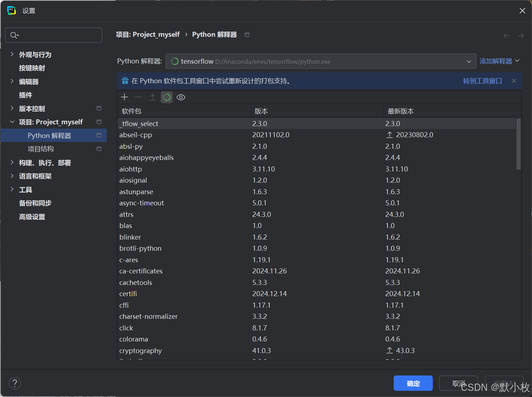The image size is (532, 397).
Task: Dismiss the packaging tool window banner
Action: (514, 81)
